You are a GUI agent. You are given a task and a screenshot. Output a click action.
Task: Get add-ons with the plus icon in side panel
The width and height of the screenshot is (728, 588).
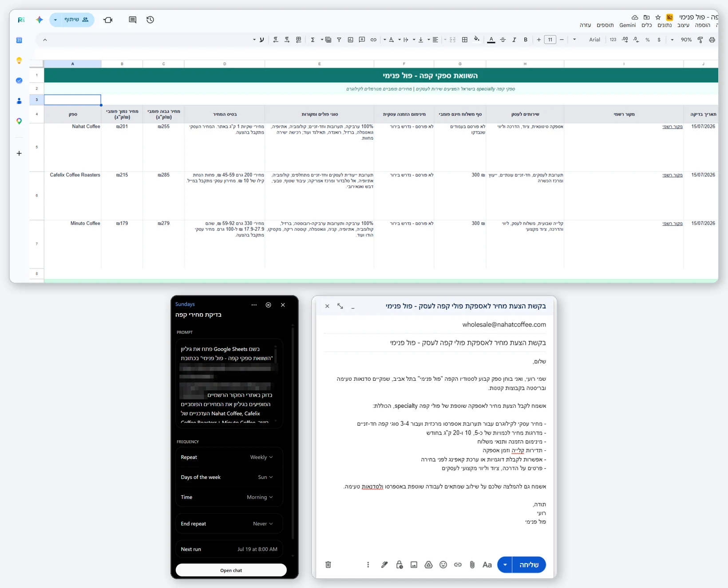pyautogui.click(x=19, y=154)
